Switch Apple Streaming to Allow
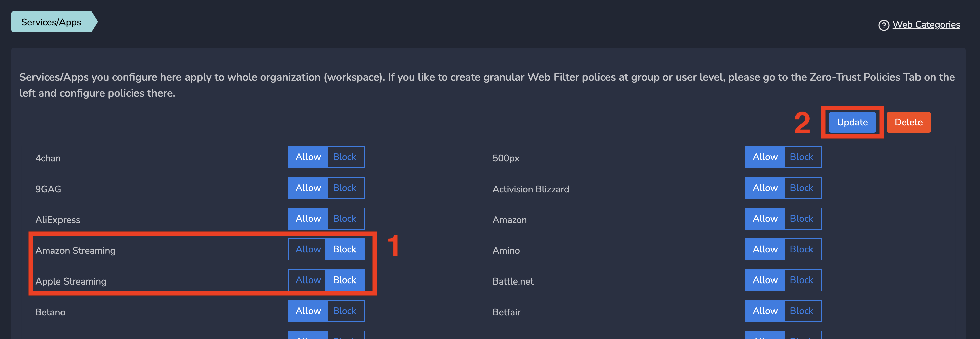 click(308, 280)
